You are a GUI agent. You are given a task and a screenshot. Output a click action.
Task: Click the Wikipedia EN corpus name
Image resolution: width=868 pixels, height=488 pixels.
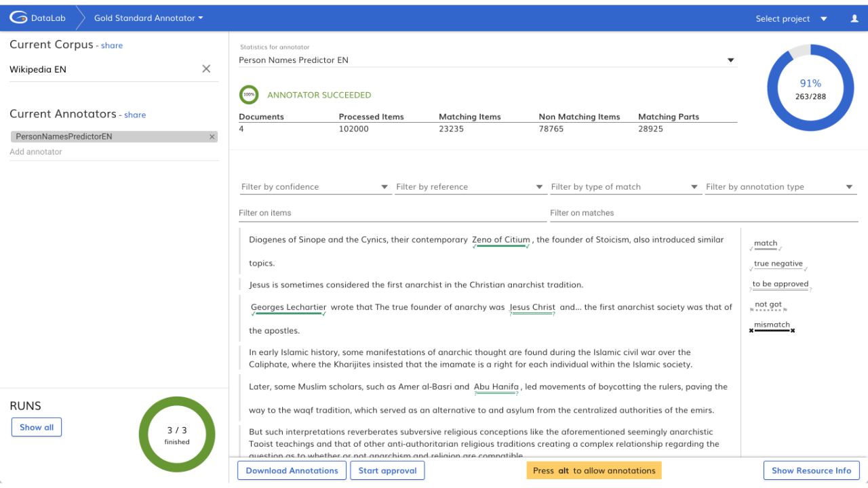click(38, 69)
